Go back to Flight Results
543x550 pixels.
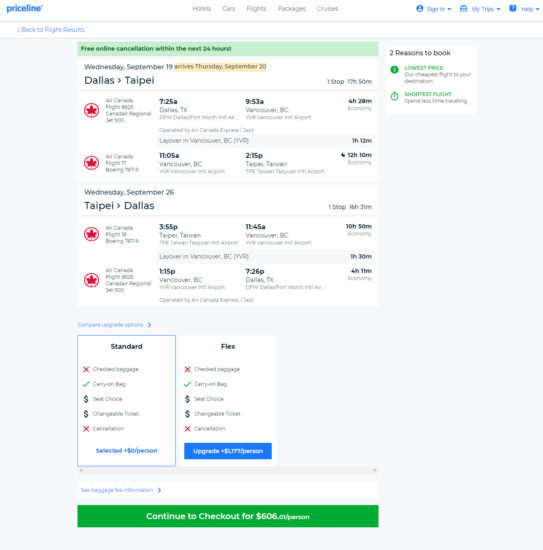coord(51,29)
